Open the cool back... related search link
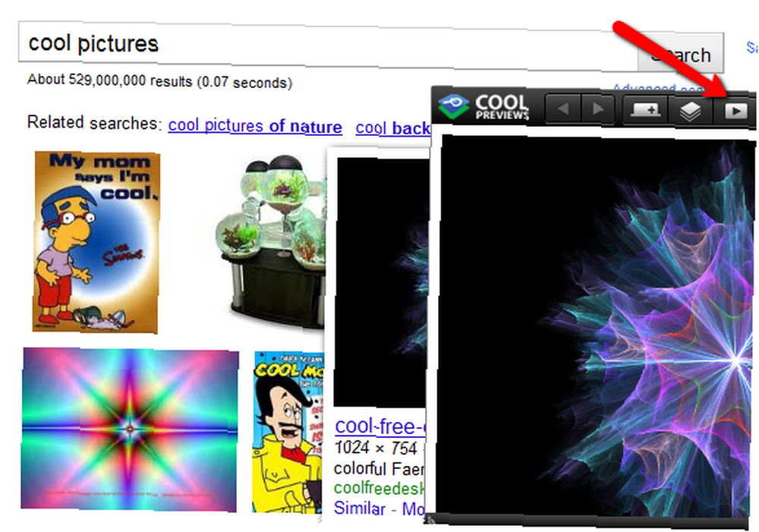Screen dimensions: 759x532 (x=393, y=127)
